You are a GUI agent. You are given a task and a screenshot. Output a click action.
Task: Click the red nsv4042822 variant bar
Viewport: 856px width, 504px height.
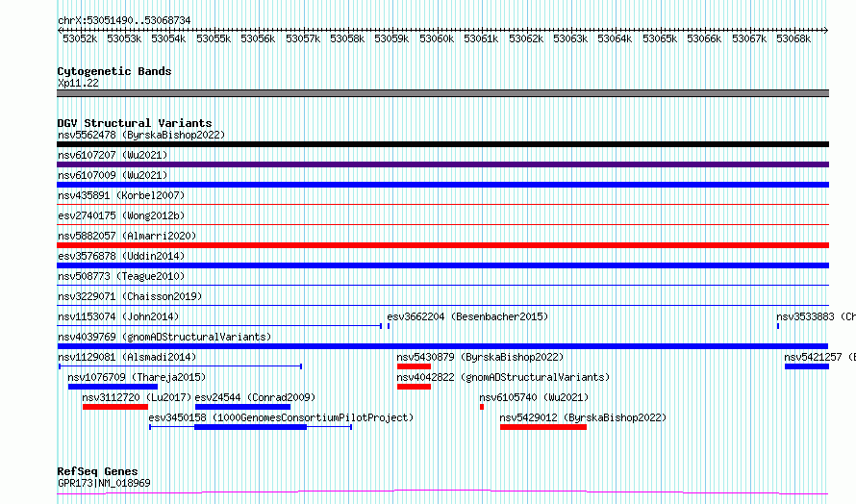414,387
